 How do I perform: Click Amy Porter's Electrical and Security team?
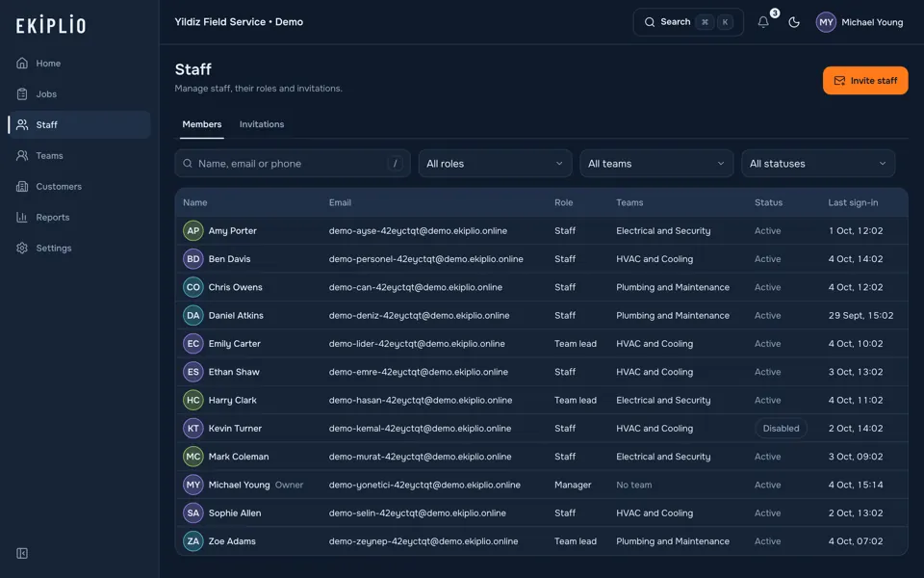663,230
